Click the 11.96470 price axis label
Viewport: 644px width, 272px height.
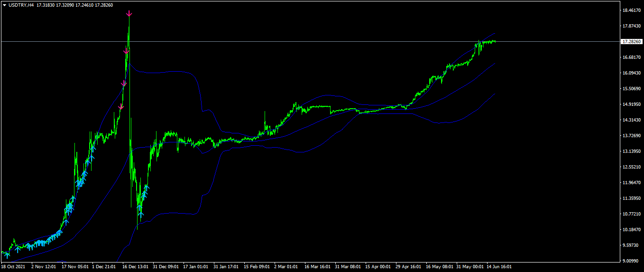pos(632,183)
